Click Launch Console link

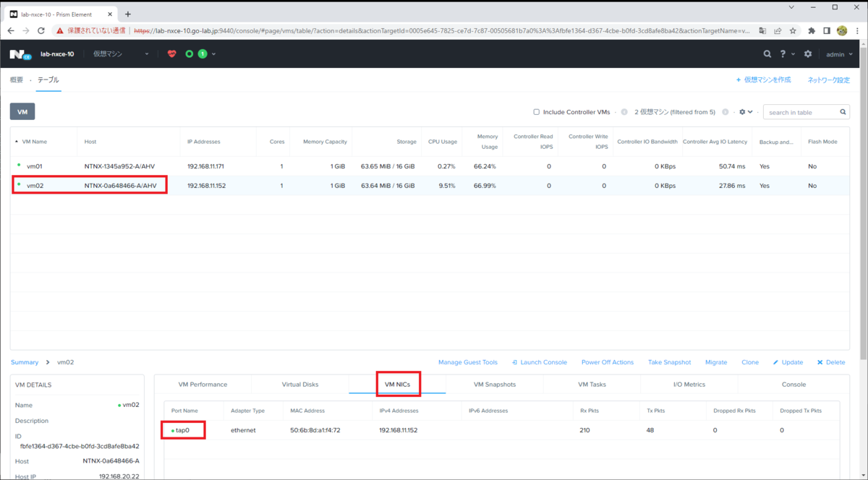(x=539, y=362)
